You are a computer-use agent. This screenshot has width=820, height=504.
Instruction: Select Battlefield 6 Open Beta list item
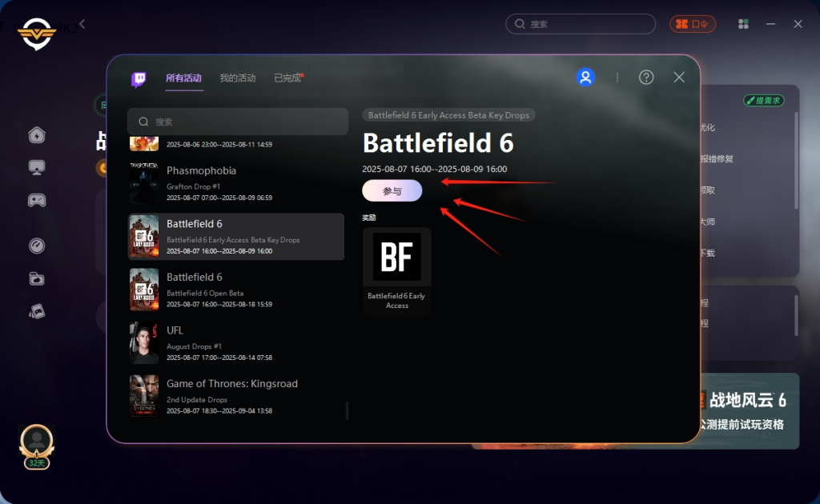[x=236, y=290]
